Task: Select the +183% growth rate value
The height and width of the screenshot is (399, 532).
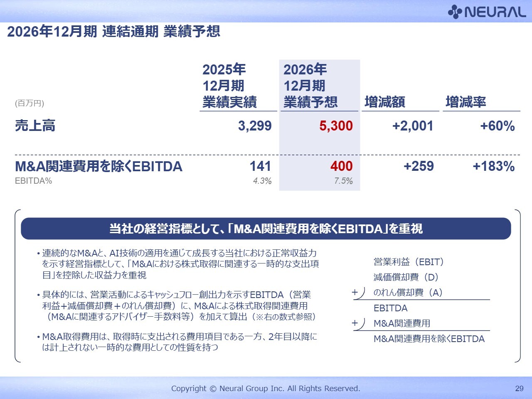Action: tap(493, 166)
